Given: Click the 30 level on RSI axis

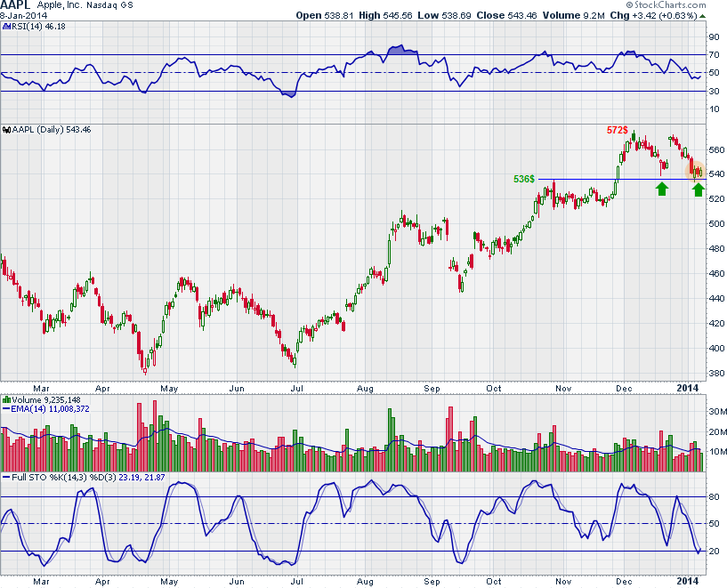Looking at the screenshot, I should tap(714, 92).
